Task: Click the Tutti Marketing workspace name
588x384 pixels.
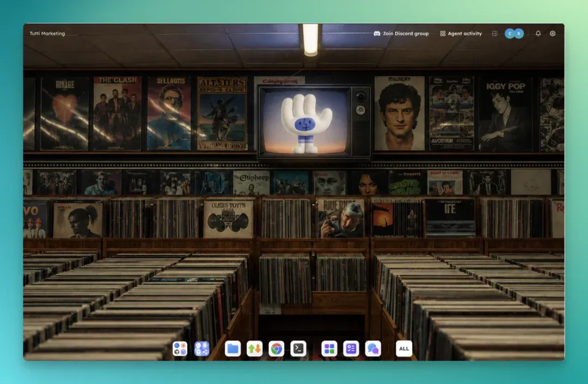Action: [x=47, y=33]
